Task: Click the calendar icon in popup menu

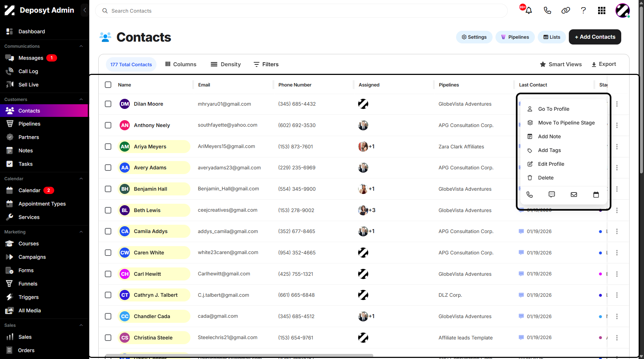Action: point(596,195)
